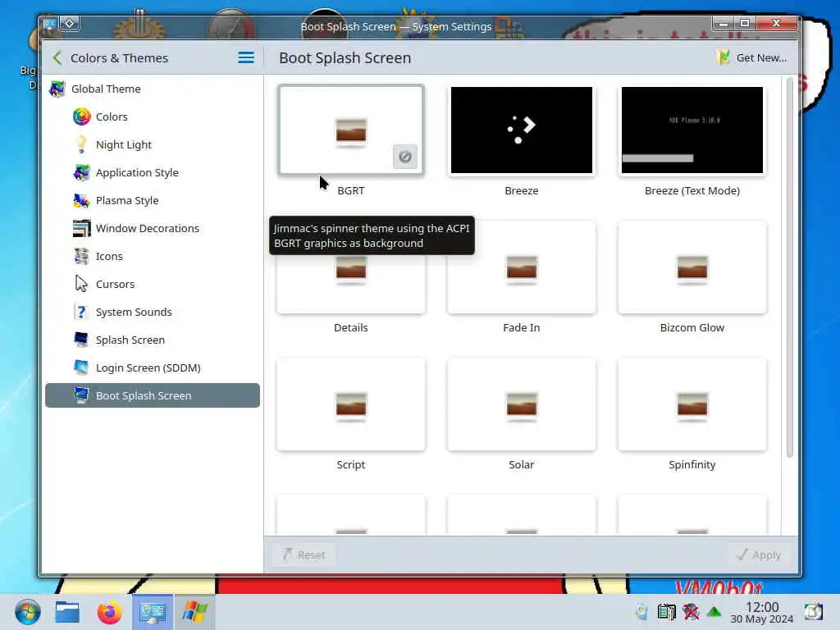Click the Apply button
Image resolution: width=840 pixels, height=630 pixels.
759,555
